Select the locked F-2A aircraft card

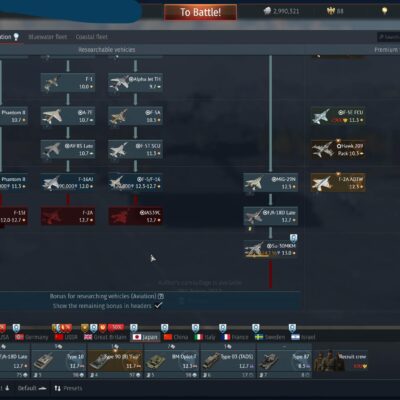[x=68, y=216]
